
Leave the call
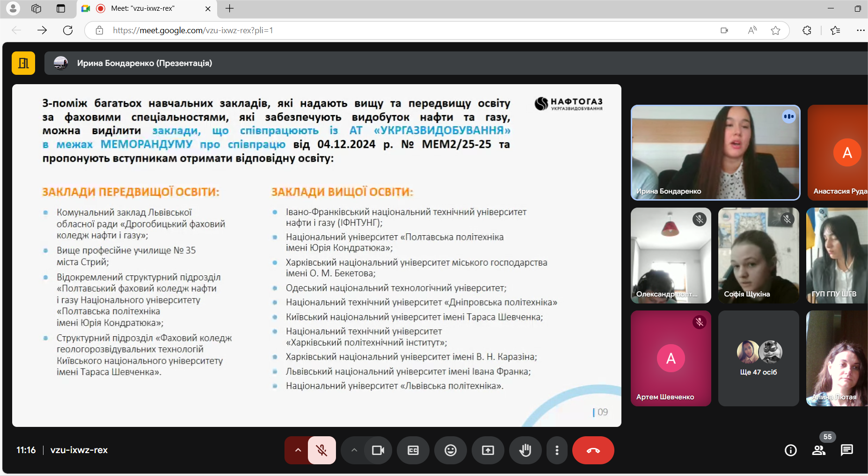coord(593,450)
